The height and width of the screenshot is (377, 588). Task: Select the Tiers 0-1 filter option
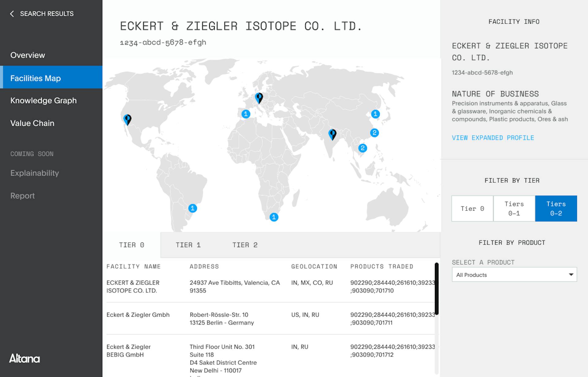514,209
